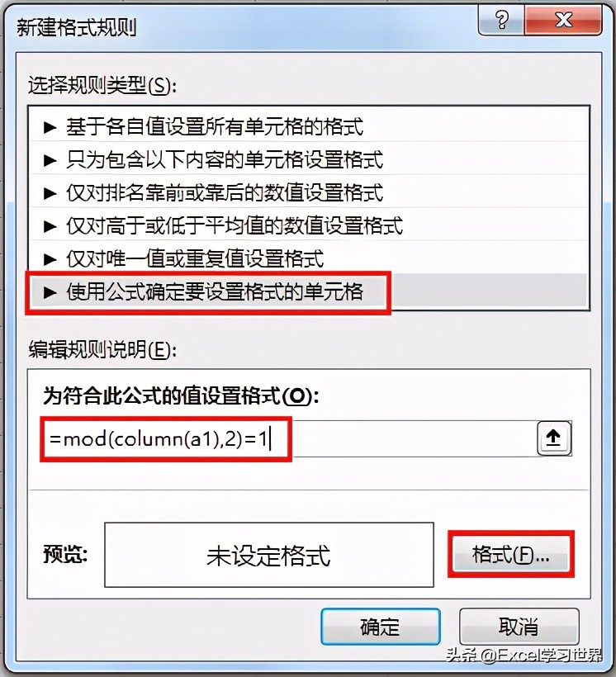This screenshot has width=616, height=677.
Task: Click the triangle icon beside 仅对排名靠前或靠后的数值设置格式
Action: pos(50,193)
